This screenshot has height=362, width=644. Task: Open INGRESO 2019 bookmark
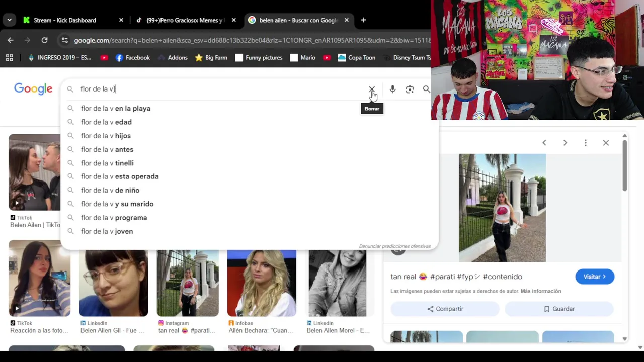(59, 58)
